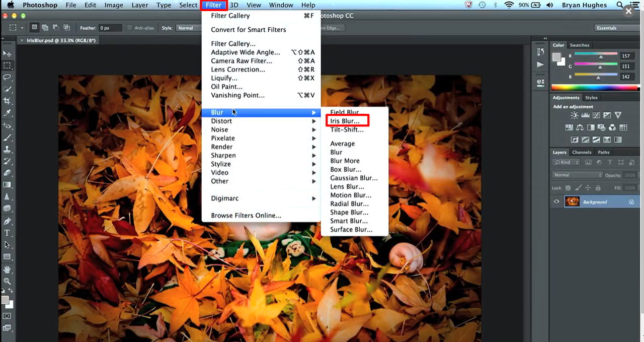
Task: Select the Move tool
Action: coord(7,53)
